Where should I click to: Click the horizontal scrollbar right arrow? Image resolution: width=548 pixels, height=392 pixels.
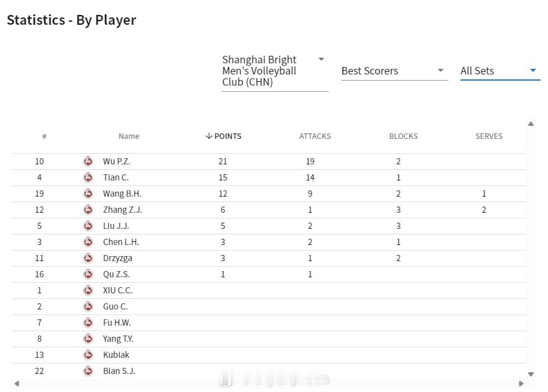coord(521,383)
